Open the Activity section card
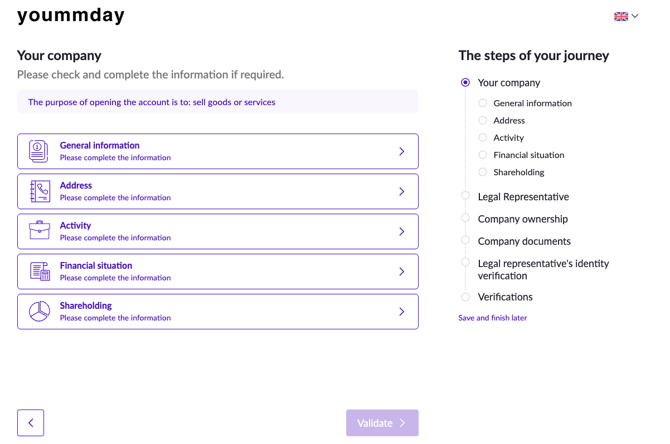The width and height of the screenshot is (670, 444). 218,231
